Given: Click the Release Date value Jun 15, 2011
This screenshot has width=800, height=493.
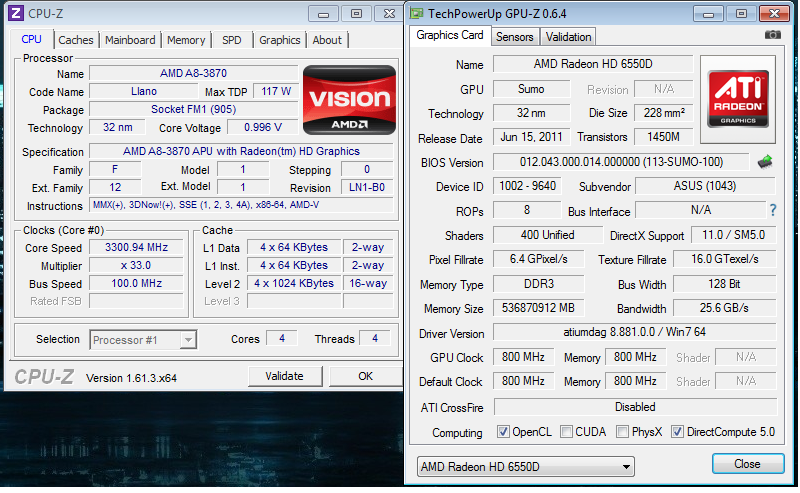Looking at the screenshot, I should point(531,137).
